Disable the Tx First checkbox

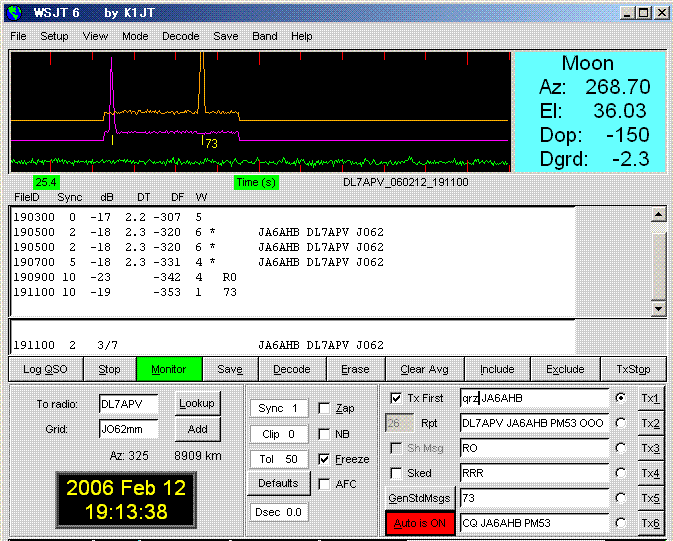click(395, 398)
